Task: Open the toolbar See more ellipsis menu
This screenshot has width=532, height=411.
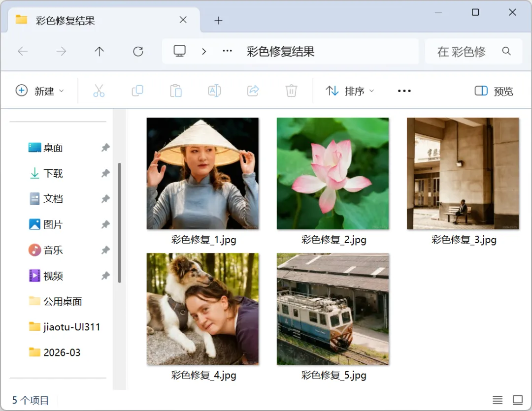Action: pos(404,91)
